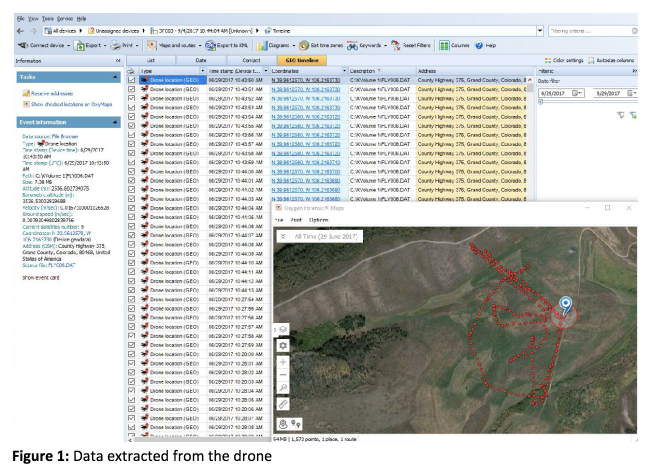Click the Help icon in toolbar
Viewport: 645px width, 471px height.
pos(479,45)
